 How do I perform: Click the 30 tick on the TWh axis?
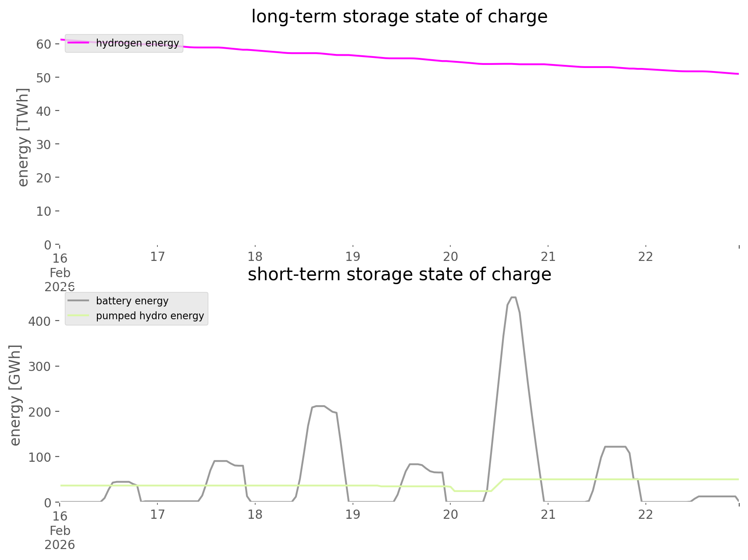(x=43, y=144)
